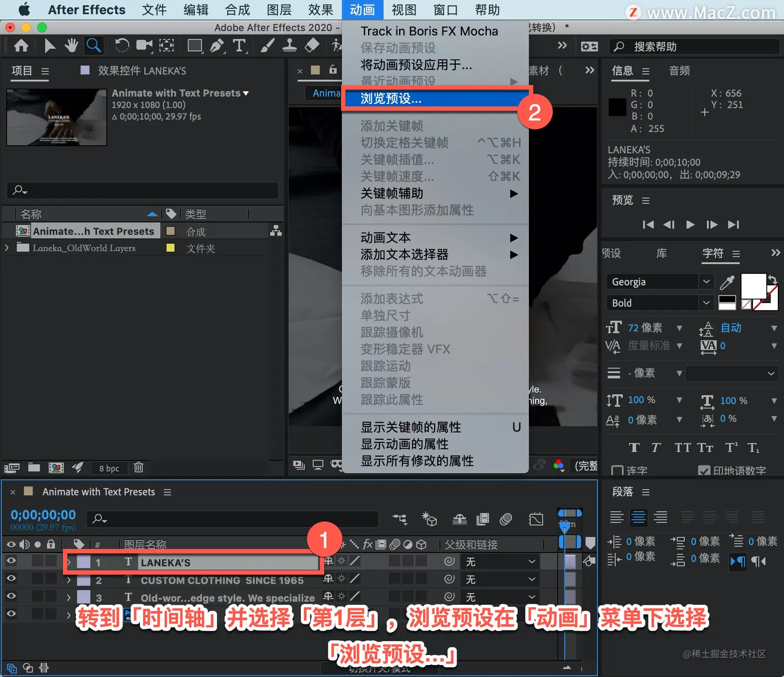
Task: Enable frame blending timeline icon
Action: coord(483,519)
